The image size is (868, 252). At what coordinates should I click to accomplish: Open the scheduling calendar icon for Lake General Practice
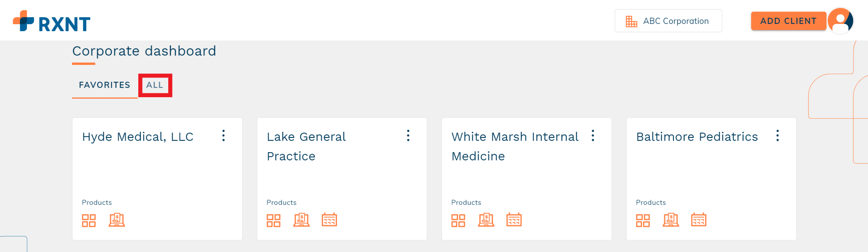[329, 220]
